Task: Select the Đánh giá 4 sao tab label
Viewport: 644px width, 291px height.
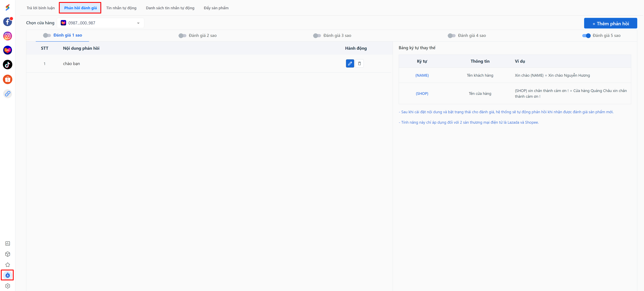Action: (471, 36)
